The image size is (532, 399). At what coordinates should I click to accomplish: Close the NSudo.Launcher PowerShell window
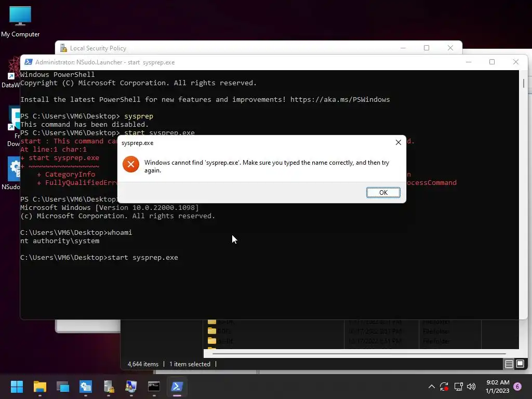tap(516, 62)
